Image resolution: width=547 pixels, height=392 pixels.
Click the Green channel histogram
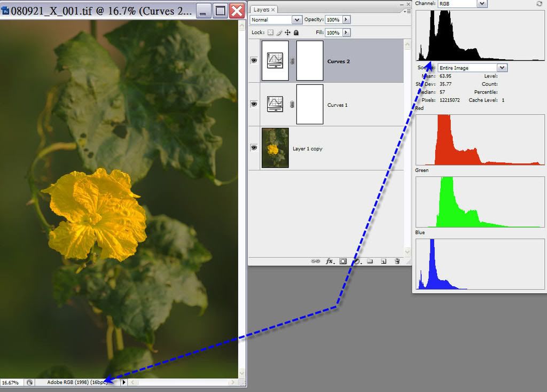[480, 202]
